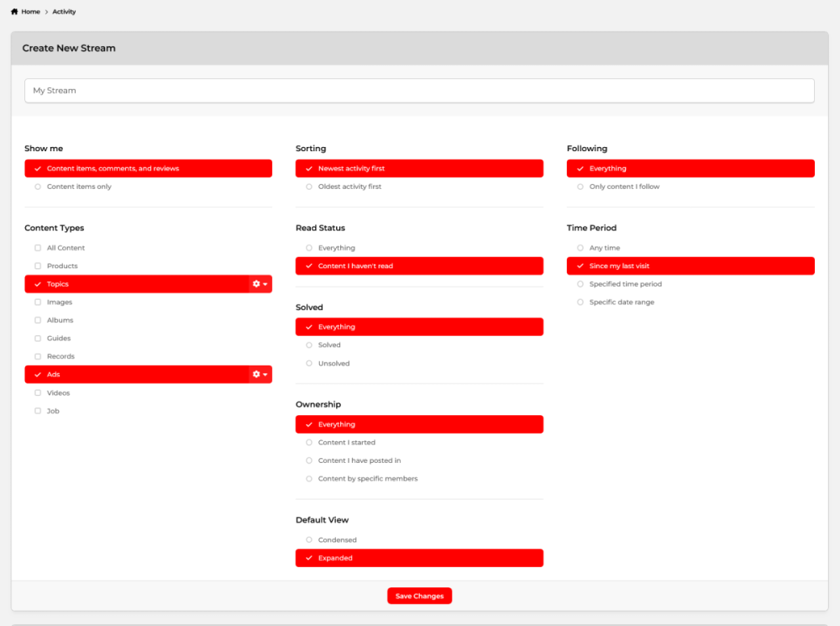Open the gear settings icon on Topics
The image size is (840, 626).
point(256,283)
